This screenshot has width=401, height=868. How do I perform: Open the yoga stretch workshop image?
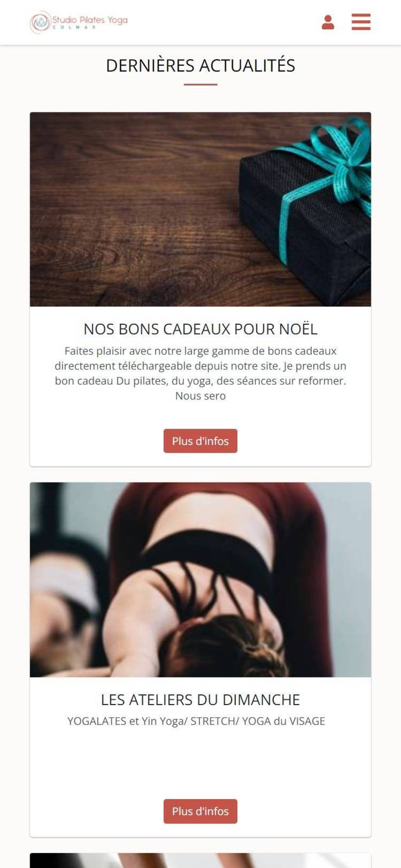200,579
